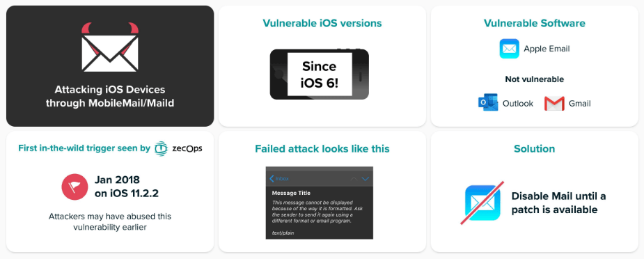
Task: Click the ZecOps logo
Action: pos(179,148)
